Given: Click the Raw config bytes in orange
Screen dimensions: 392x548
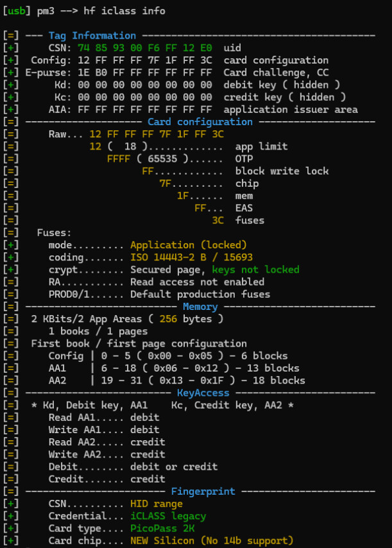Looking at the screenshot, I should (157, 134).
